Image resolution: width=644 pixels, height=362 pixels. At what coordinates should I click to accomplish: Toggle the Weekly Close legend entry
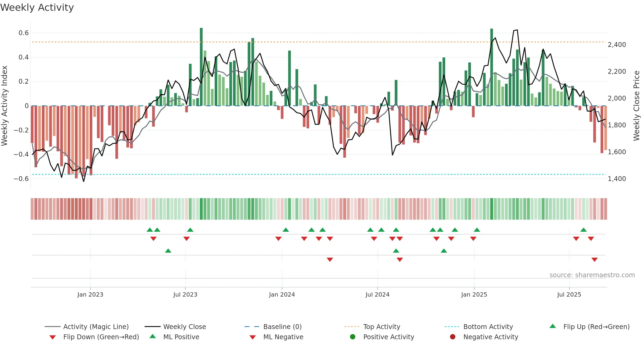[175, 327]
